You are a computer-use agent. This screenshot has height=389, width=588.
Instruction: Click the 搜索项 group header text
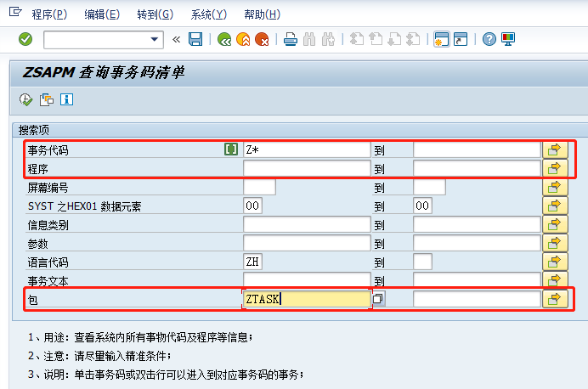34,130
